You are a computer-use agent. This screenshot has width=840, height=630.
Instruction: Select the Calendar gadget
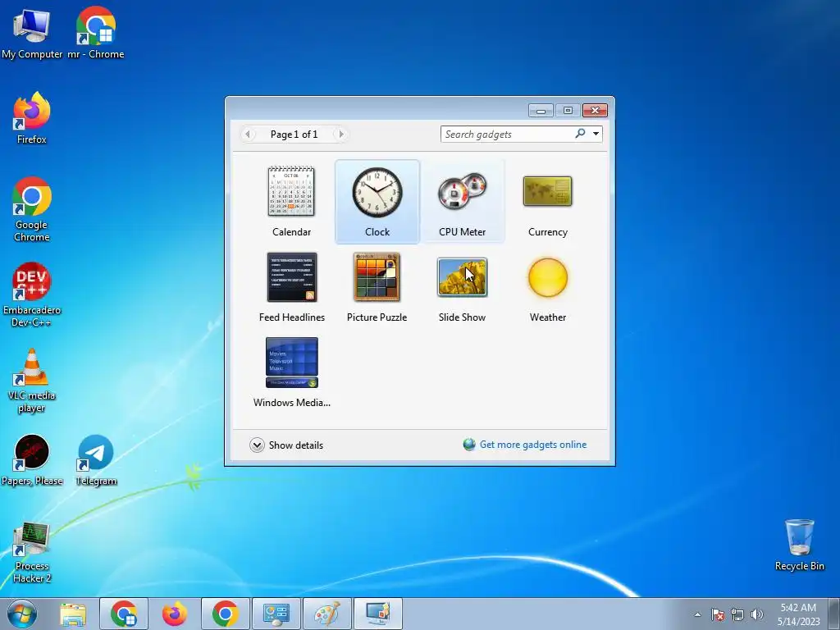point(291,202)
